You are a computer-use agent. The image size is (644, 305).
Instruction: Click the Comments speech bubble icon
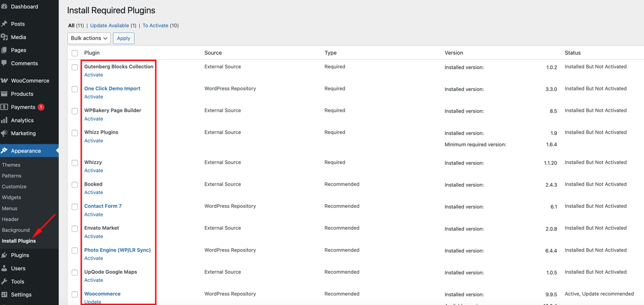[x=4, y=63]
